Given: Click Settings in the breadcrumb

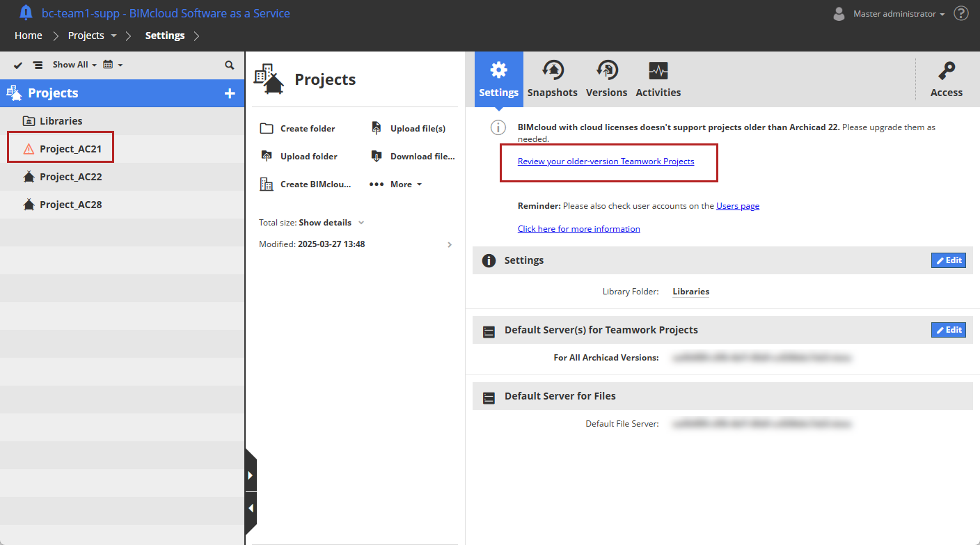Looking at the screenshot, I should tap(165, 35).
